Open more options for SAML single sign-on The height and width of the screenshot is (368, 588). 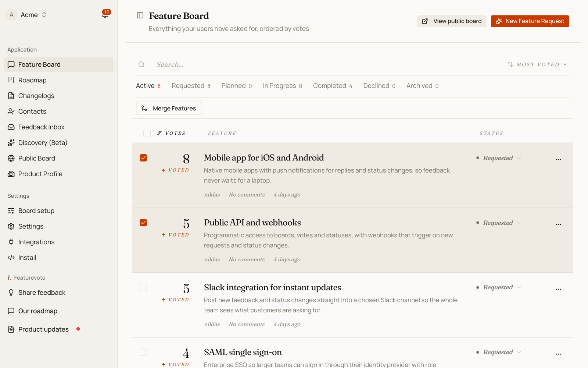tap(559, 354)
